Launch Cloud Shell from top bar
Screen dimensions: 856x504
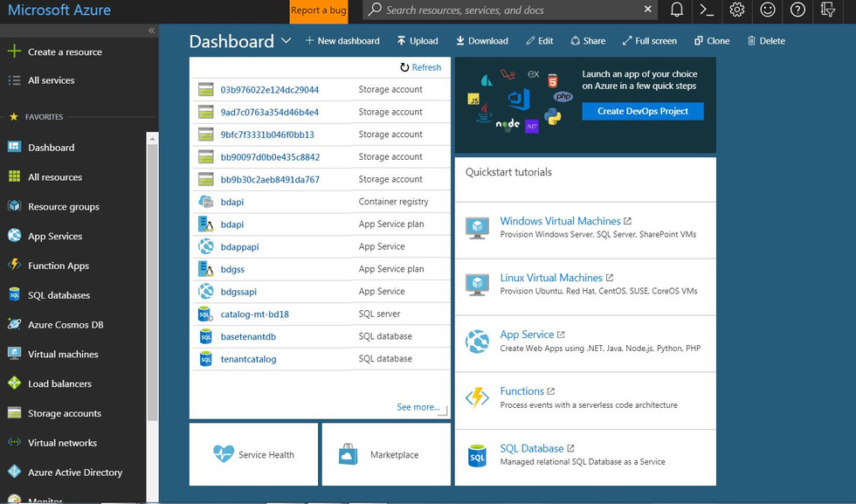click(707, 10)
